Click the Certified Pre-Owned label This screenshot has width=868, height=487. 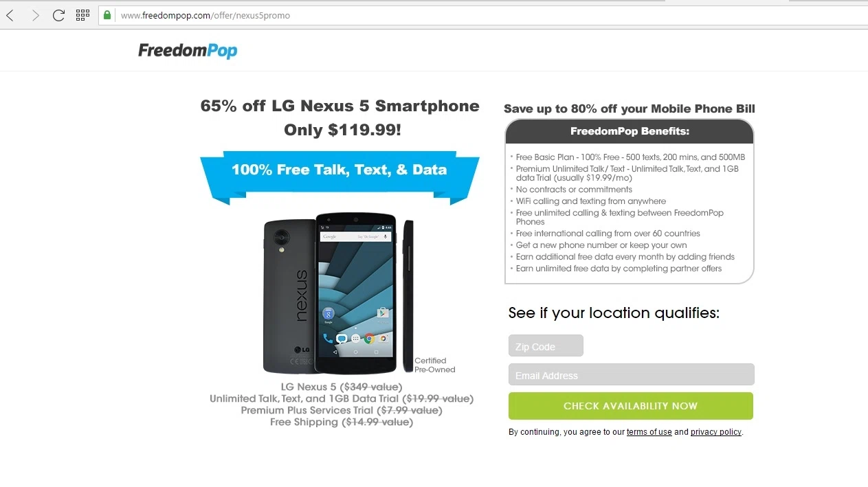point(435,365)
